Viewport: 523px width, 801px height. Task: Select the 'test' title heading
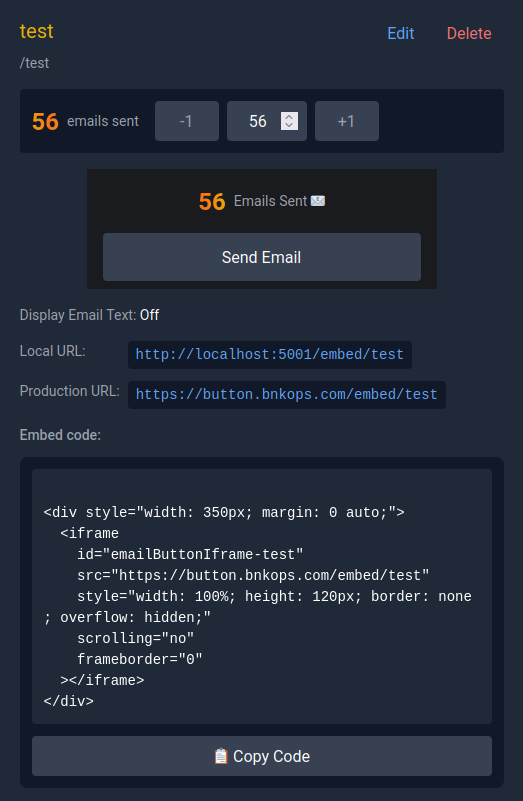point(36,31)
